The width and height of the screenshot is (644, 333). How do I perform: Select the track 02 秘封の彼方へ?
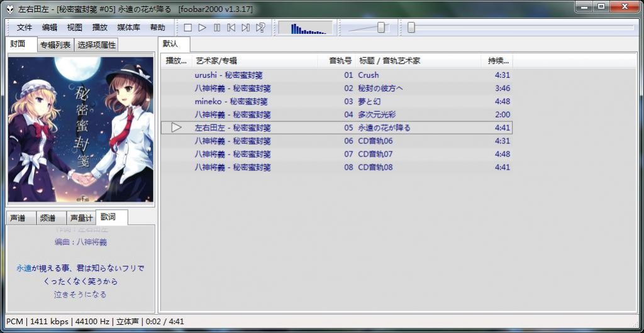coord(336,88)
